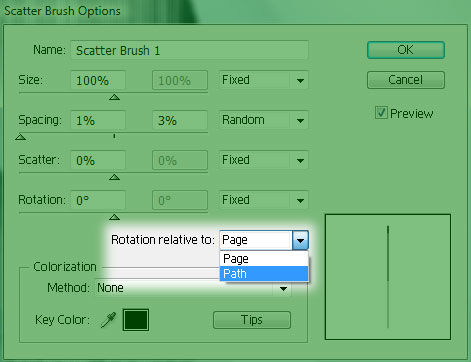Click the Spacing minimum 1% field
This screenshot has height=362, width=471.
pyautogui.click(x=98, y=120)
